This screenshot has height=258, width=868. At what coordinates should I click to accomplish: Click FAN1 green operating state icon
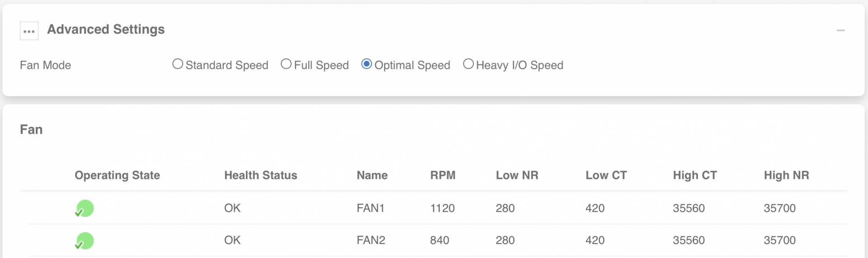[x=85, y=208]
